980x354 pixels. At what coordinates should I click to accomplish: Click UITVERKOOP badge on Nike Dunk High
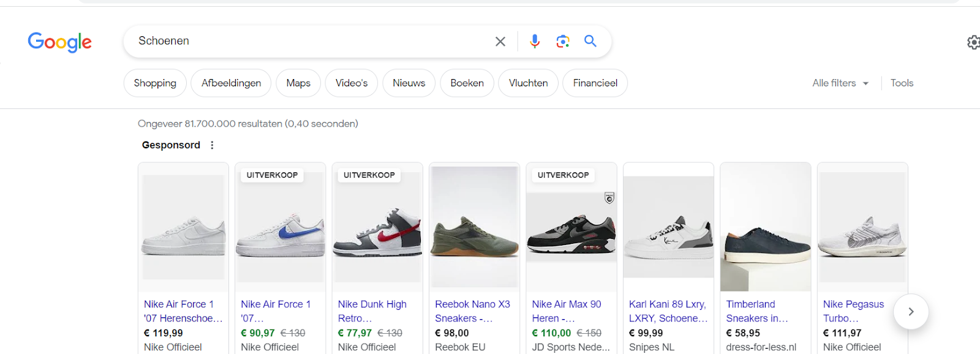[369, 175]
